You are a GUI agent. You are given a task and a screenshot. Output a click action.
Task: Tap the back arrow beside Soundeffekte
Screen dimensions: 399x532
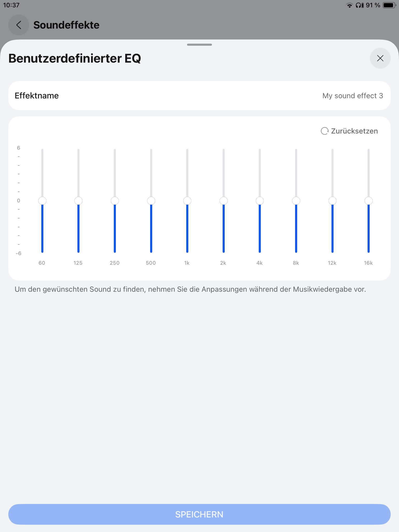click(x=18, y=25)
